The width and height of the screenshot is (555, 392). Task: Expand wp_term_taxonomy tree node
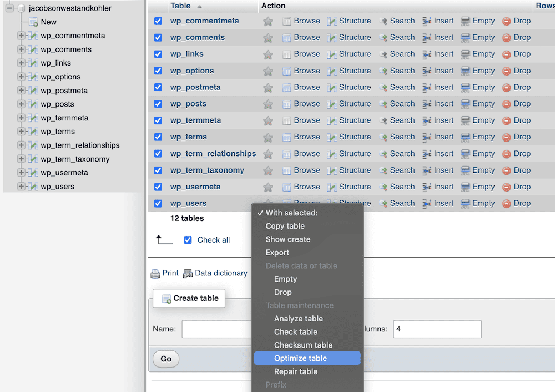click(x=21, y=159)
